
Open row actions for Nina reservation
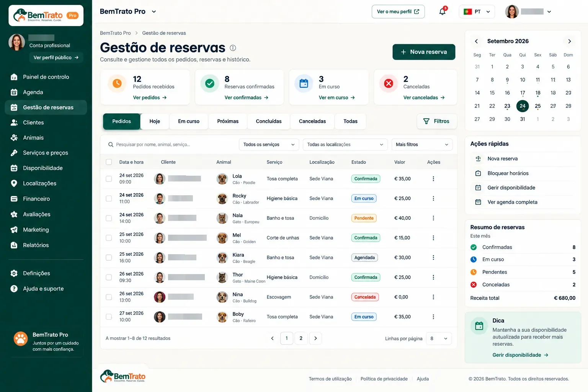[433, 297]
